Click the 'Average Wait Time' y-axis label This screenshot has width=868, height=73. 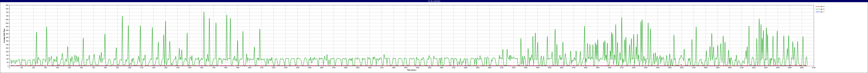(x=4, y=35)
